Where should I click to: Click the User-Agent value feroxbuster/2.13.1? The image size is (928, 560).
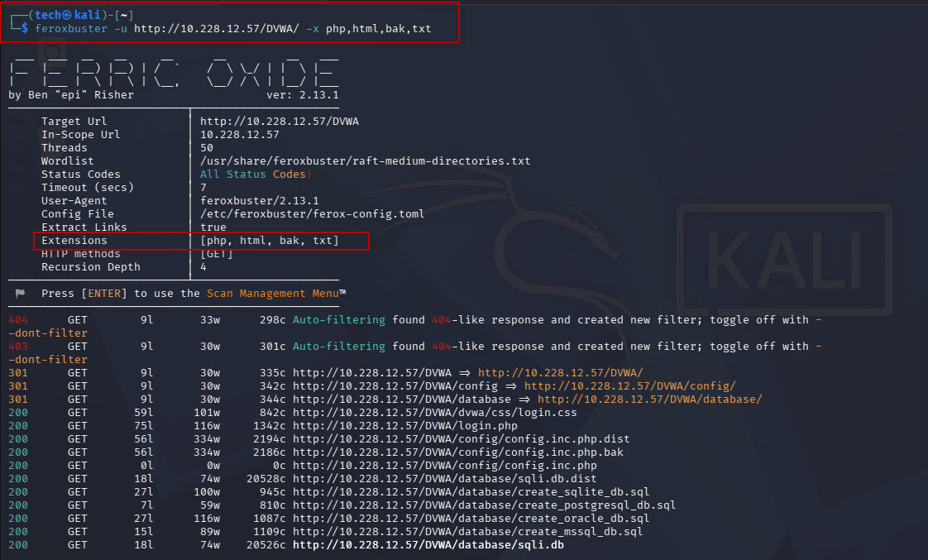259,201
